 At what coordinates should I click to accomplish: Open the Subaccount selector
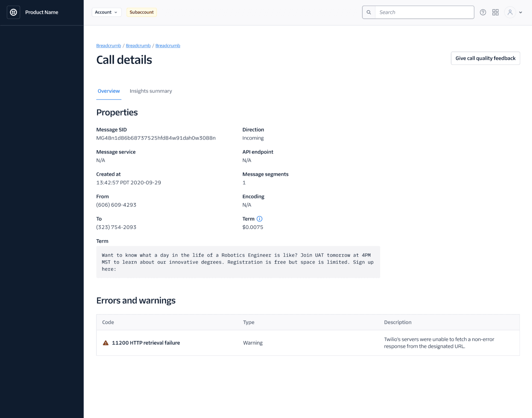pyautogui.click(x=141, y=12)
